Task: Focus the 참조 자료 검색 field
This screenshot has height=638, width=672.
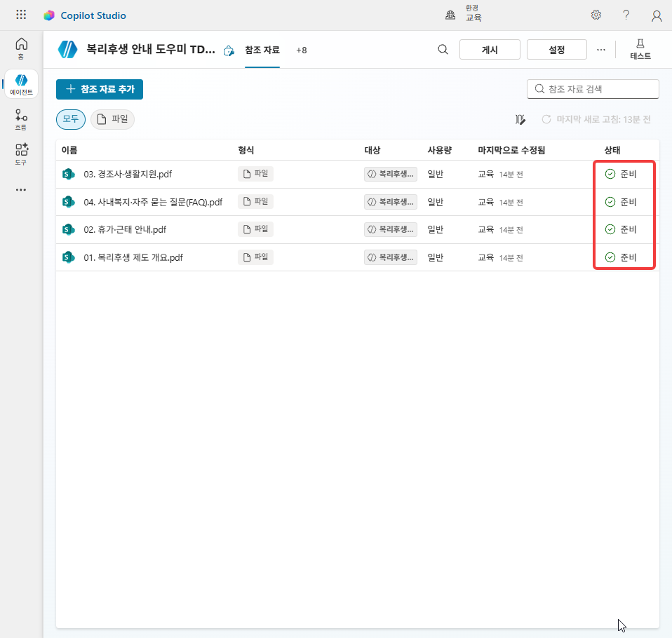Action: pyautogui.click(x=593, y=89)
